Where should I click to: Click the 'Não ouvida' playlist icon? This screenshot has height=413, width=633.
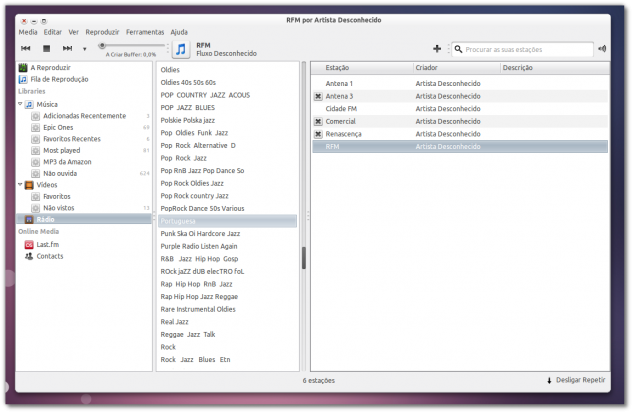coord(36,174)
